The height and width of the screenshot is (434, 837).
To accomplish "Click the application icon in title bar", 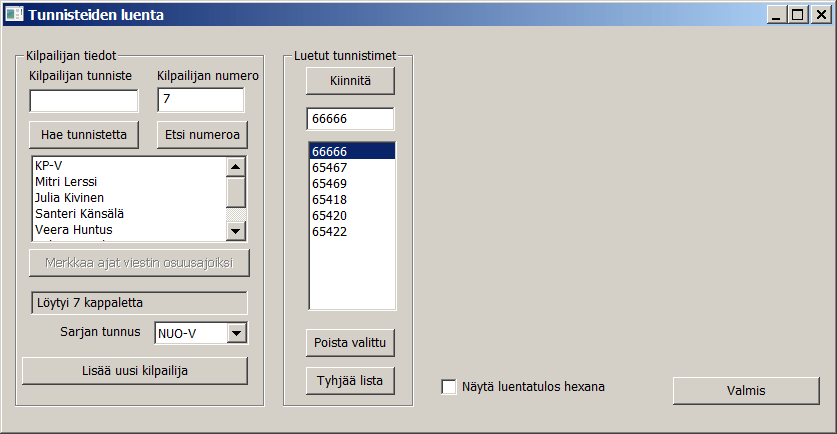I will point(14,15).
